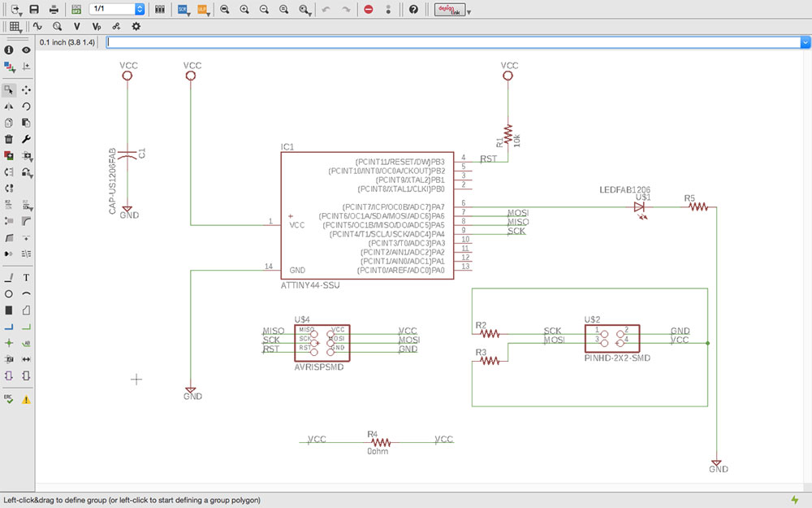Open the layer display settings icon

tap(9, 67)
